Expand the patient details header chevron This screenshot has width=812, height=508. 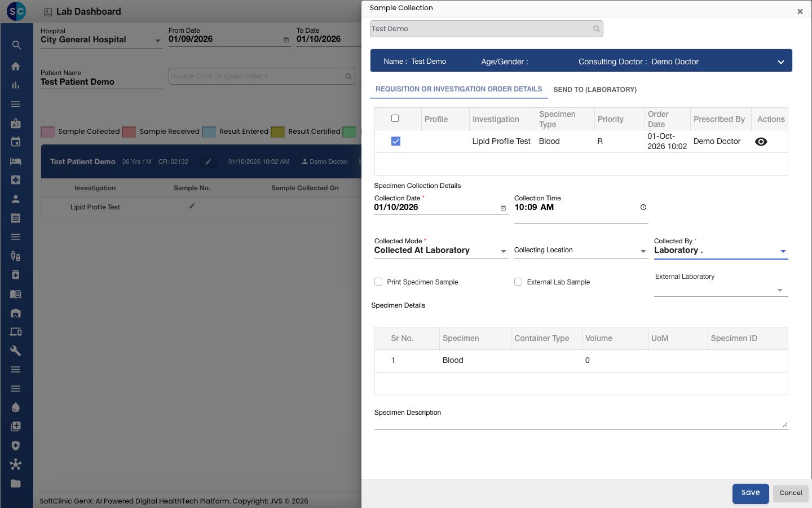tap(781, 62)
